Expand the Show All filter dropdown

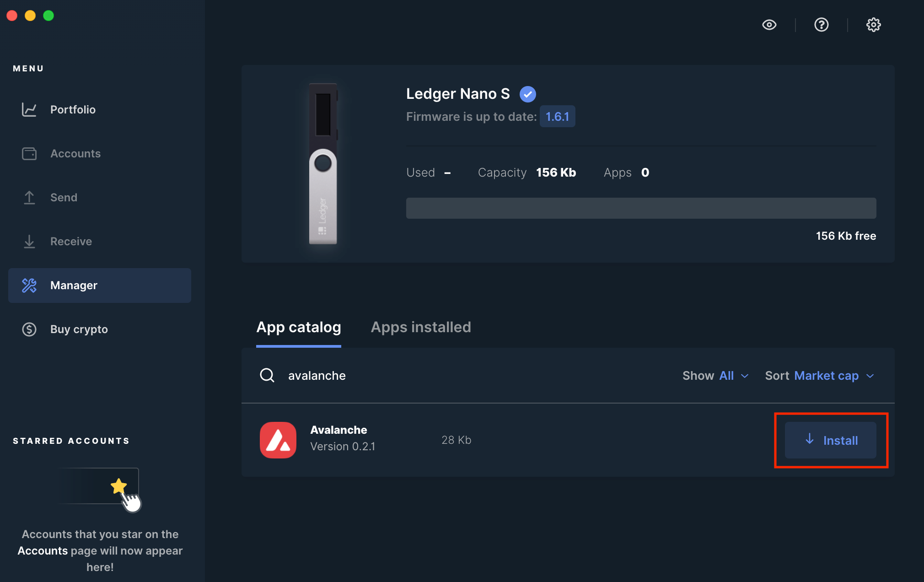point(715,376)
